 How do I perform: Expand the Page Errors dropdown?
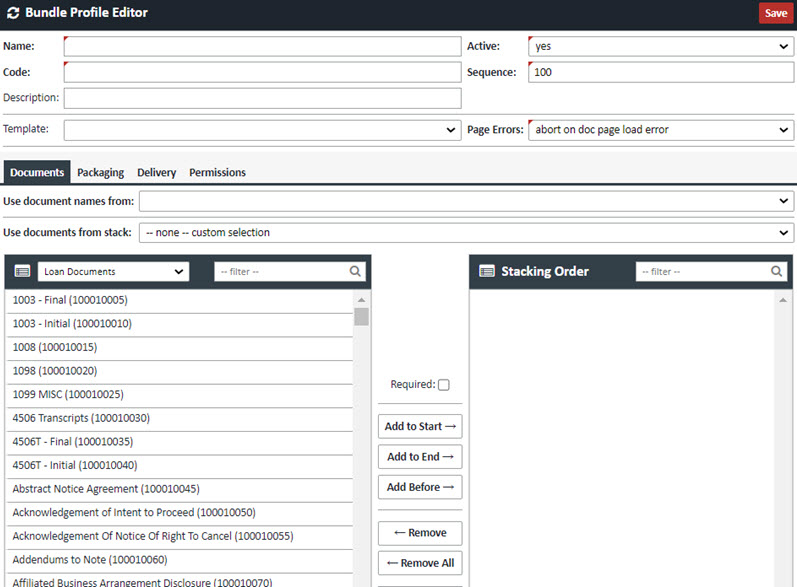(x=661, y=130)
